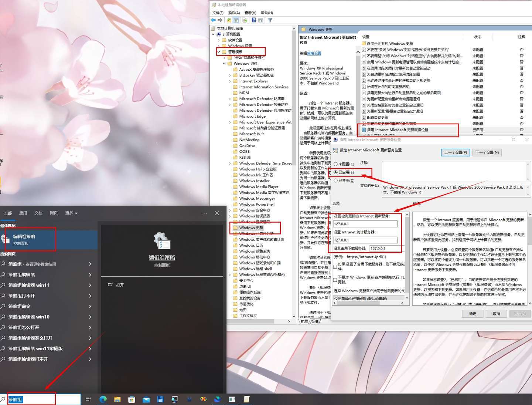Open the 查看(V) menu
The image size is (532, 405).
pyautogui.click(x=250, y=13)
